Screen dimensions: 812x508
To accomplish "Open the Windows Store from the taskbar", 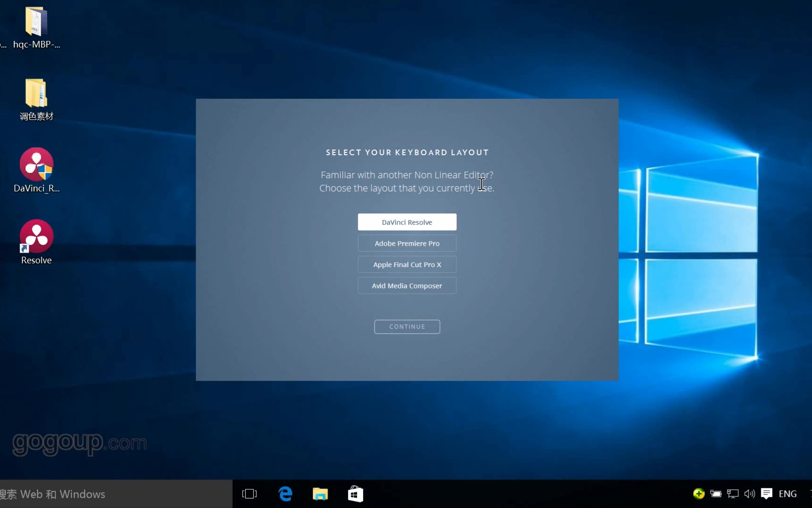I will [x=355, y=494].
